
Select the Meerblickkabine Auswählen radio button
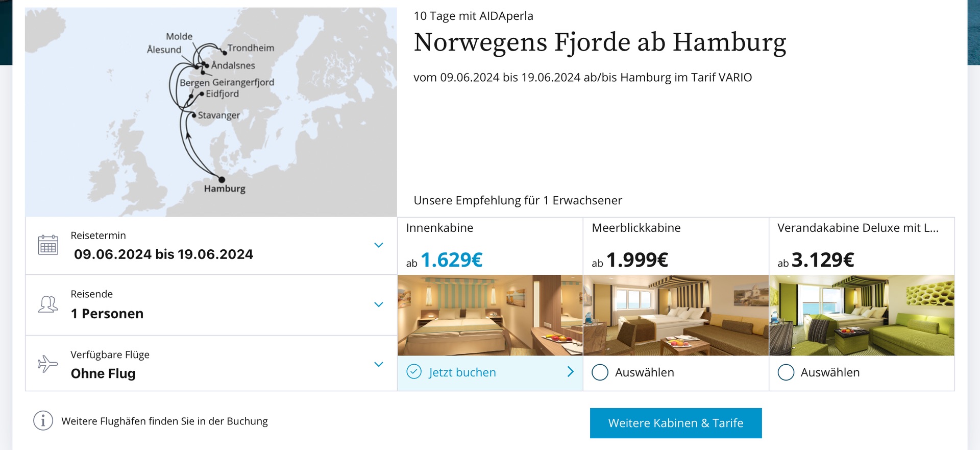[600, 372]
